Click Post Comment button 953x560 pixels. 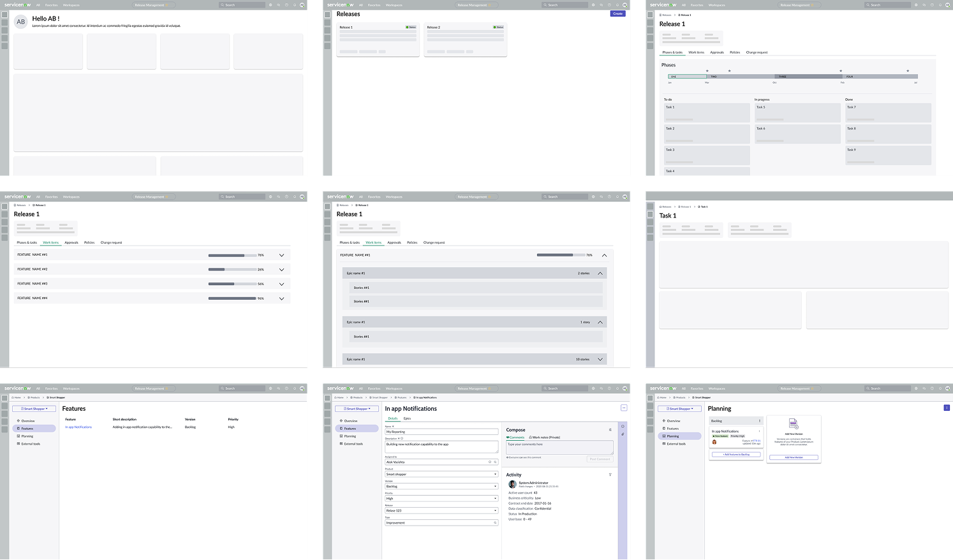(x=600, y=459)
